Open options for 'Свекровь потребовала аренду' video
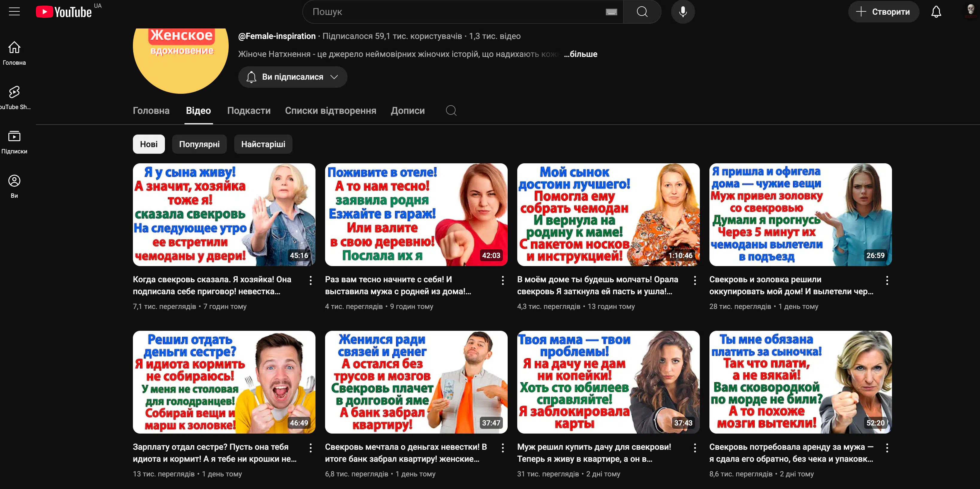This screenshot has height=489, width=980. point(887,448)
